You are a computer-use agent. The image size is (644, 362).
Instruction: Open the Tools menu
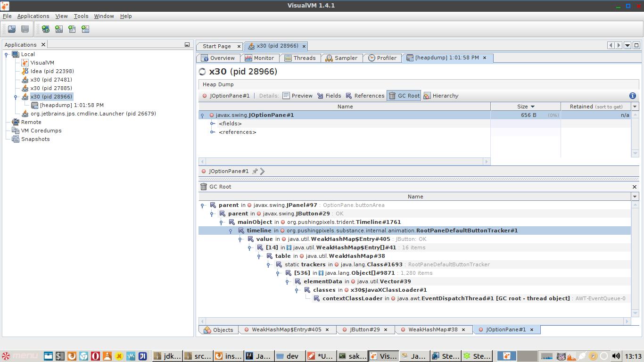coord(81,16)
